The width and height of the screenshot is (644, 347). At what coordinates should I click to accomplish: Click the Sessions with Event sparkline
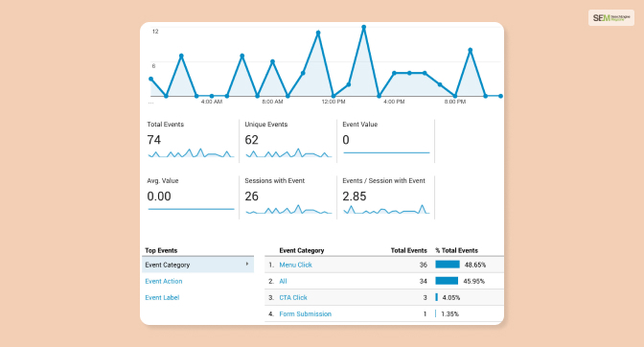pos(288,209)
